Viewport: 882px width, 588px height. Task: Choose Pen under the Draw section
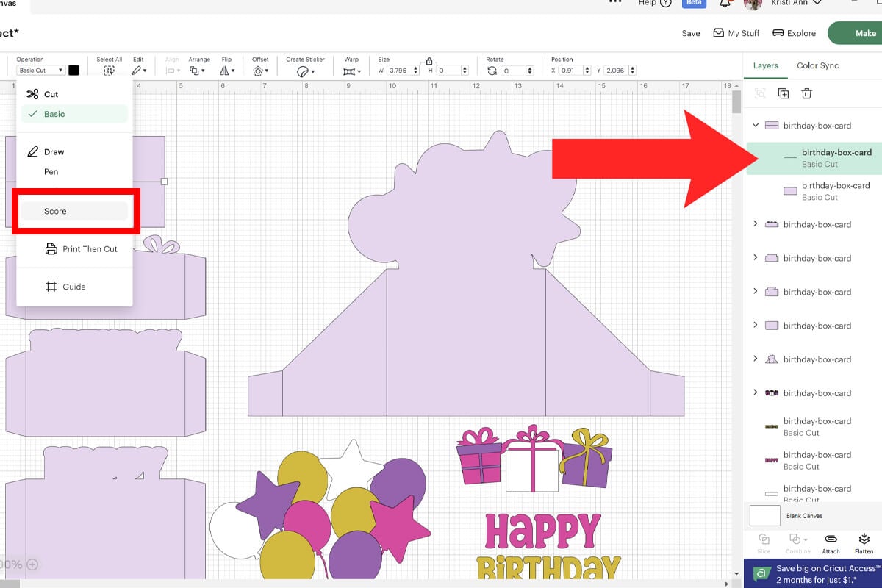click(x=51, y=171)
